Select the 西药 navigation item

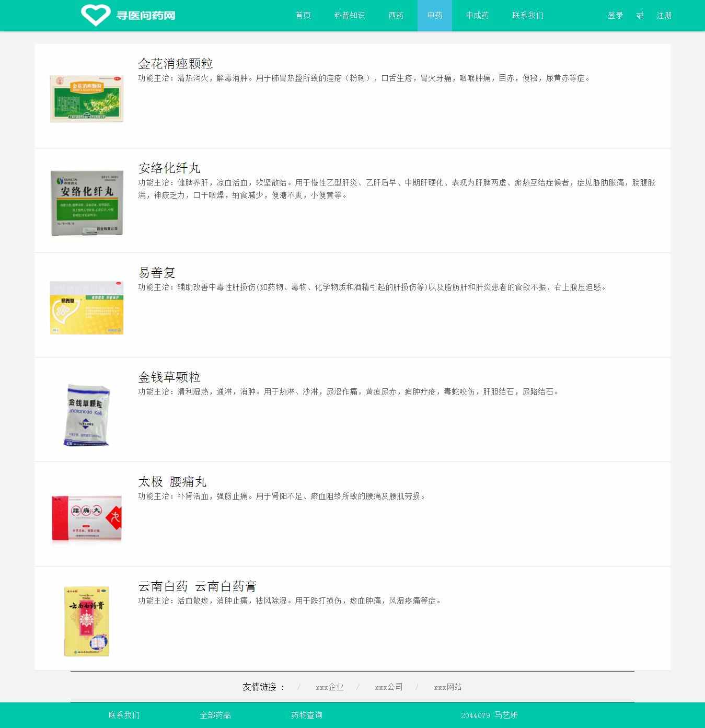(x=396, y=16)
